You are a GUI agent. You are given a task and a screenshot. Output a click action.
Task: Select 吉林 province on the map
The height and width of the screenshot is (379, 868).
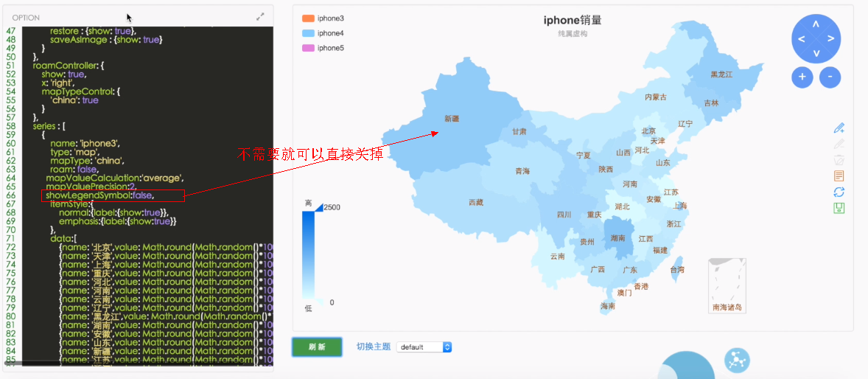click(711, 103)
